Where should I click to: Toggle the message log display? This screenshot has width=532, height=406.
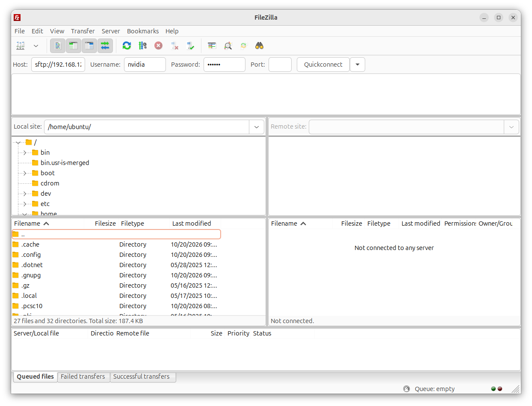[58, 45]
